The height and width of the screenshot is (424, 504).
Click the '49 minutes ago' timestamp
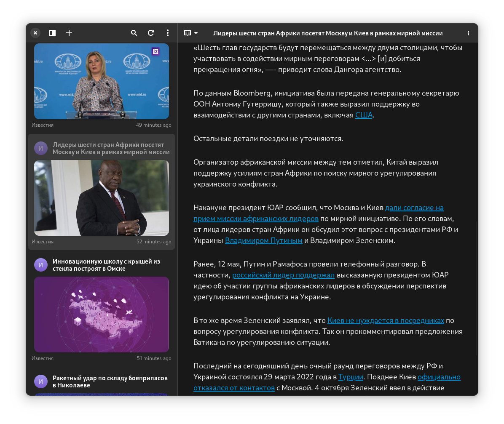click(x=154, y=125)
